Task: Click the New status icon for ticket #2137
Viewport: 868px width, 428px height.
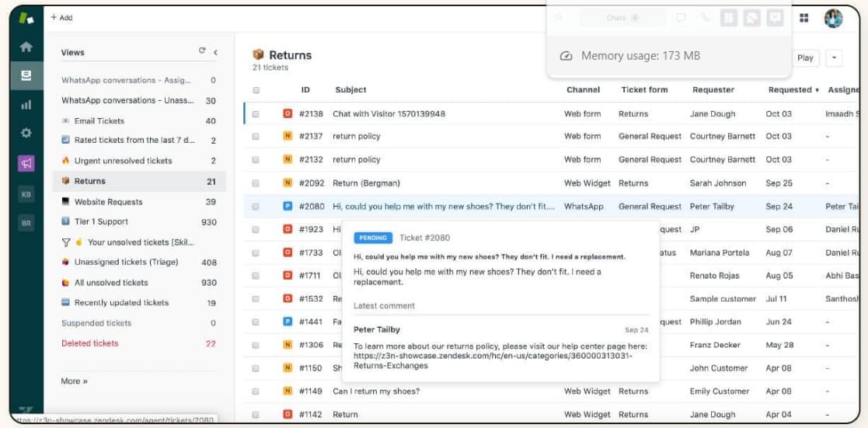Action: click(288, 136)
